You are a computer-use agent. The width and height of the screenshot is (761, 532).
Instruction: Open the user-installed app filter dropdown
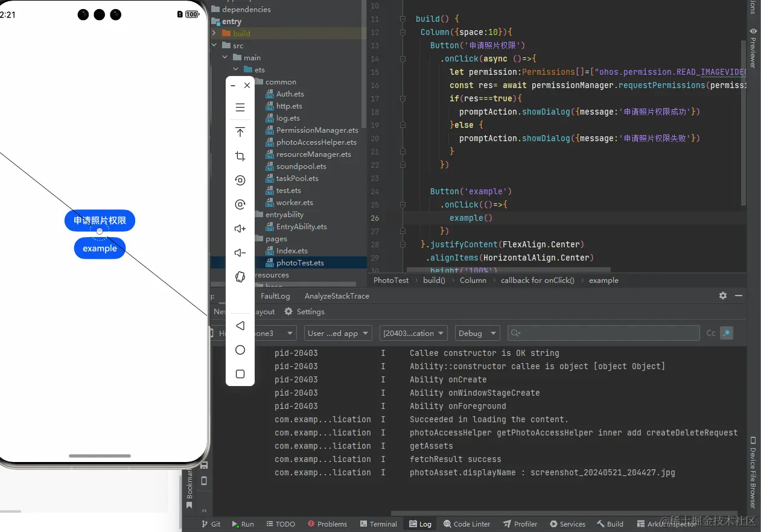tap(337, 333)
